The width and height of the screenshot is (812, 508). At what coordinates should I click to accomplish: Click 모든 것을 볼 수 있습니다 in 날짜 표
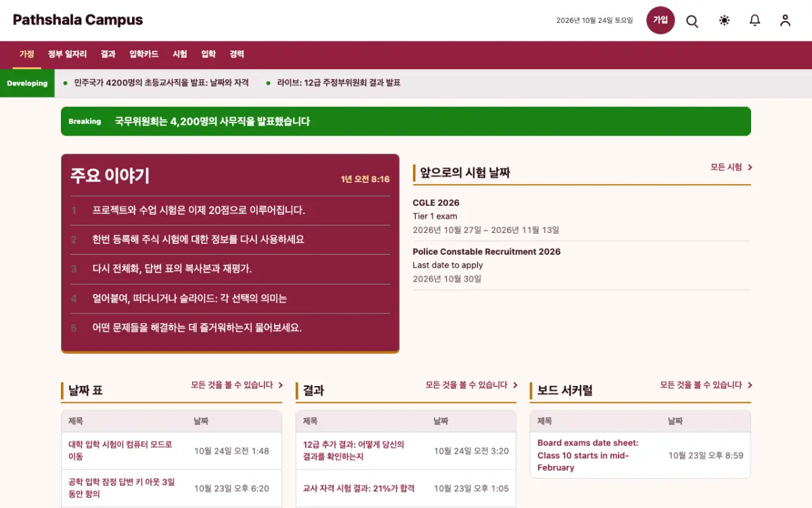click(x=237, y=385)
